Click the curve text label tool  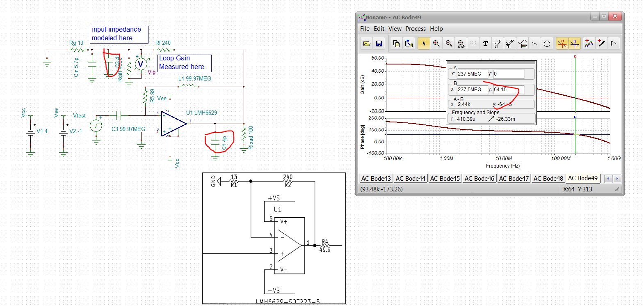[x=498, y=44]
